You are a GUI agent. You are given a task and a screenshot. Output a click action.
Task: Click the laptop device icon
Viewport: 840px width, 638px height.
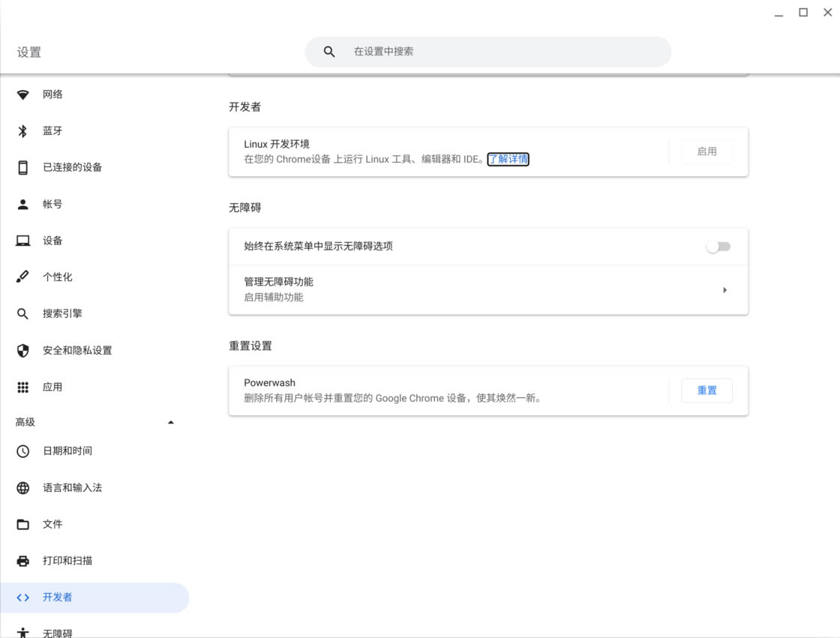23,241
